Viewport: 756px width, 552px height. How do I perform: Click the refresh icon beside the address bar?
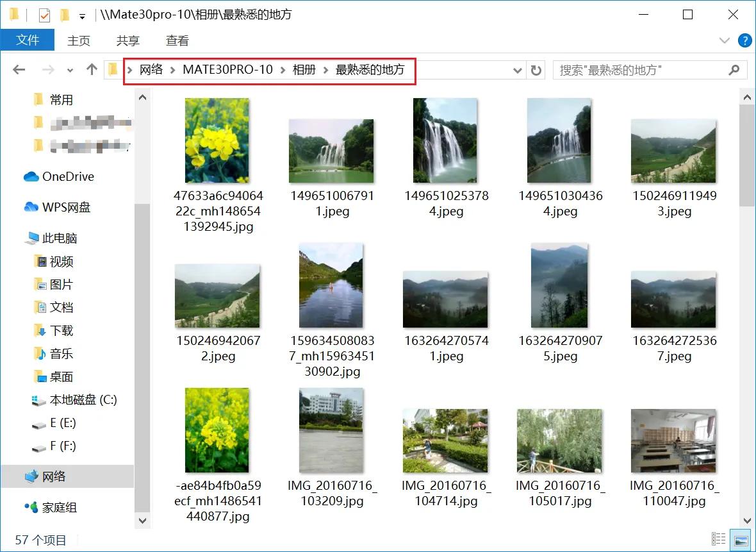536,71
